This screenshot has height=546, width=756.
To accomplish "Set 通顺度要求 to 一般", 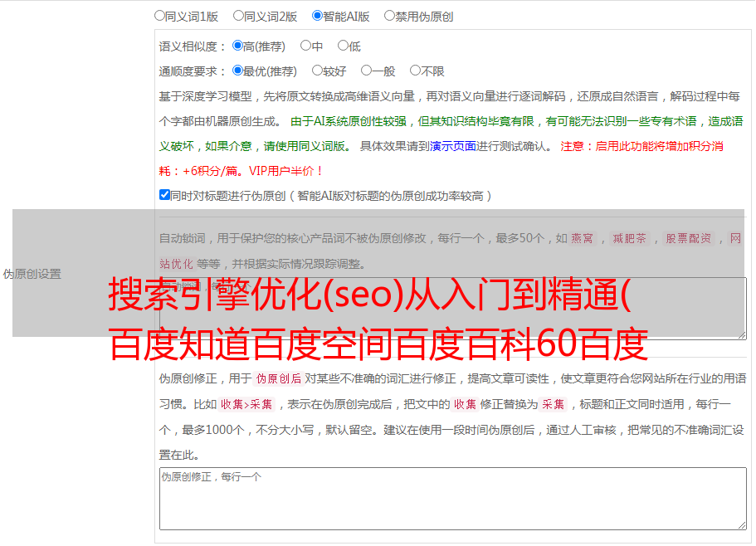I will [367, 71].
